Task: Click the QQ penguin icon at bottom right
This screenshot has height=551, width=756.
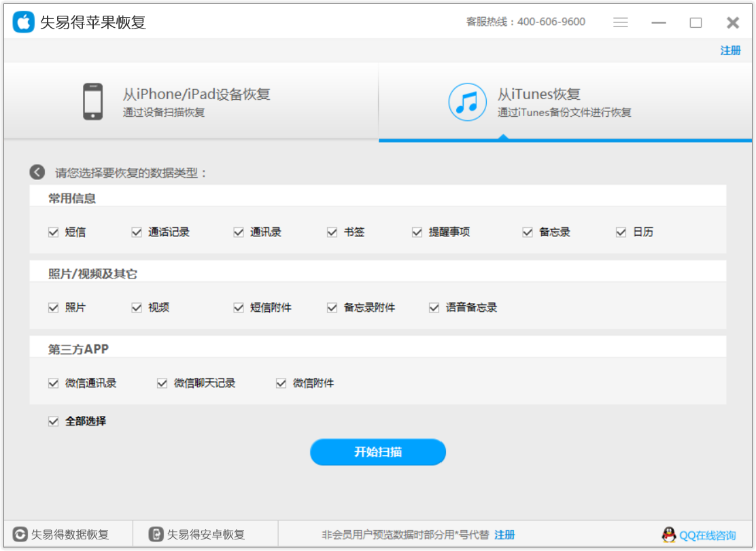Action: tap(669, 535)
